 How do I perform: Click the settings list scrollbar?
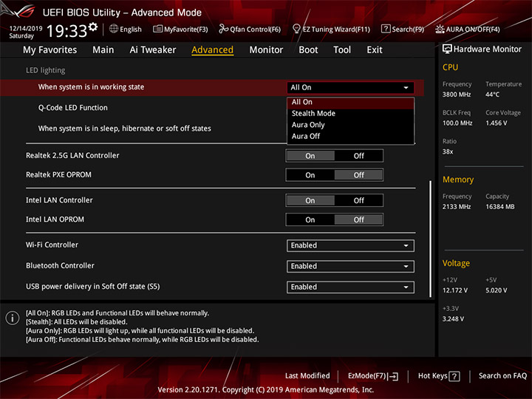click(x=431, y=239)
